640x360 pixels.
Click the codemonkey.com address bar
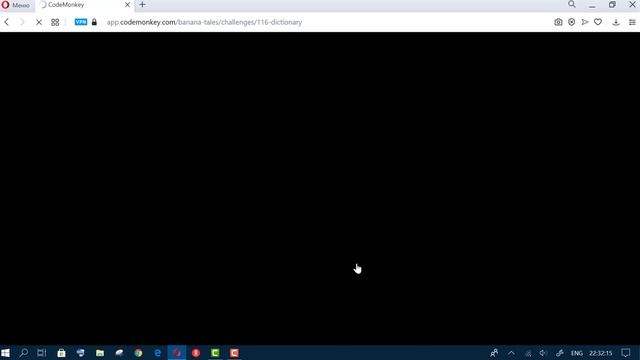(204, 22)
